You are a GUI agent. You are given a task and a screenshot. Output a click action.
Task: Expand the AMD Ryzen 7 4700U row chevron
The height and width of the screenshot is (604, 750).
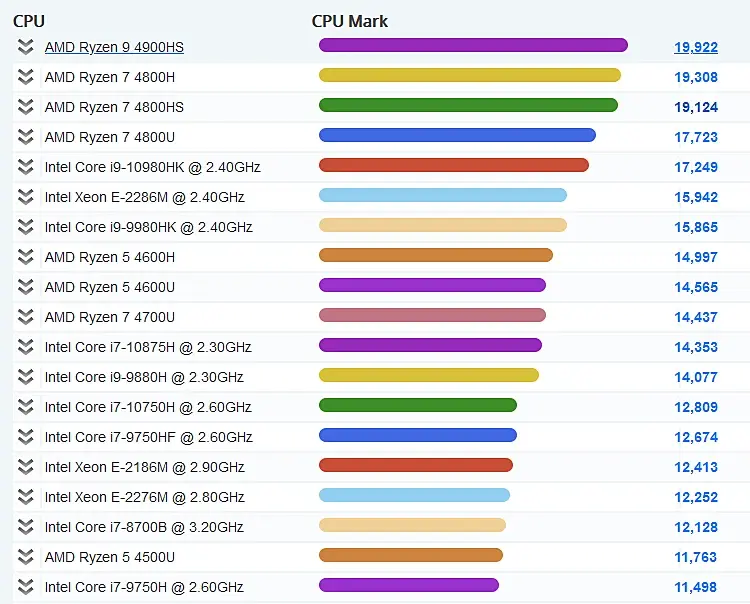25,317
